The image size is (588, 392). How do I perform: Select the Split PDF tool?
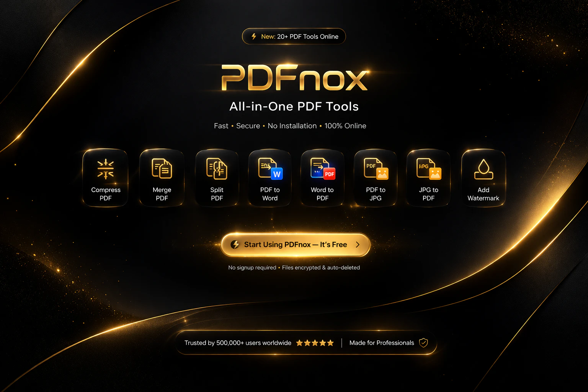[x=217, y=178]
